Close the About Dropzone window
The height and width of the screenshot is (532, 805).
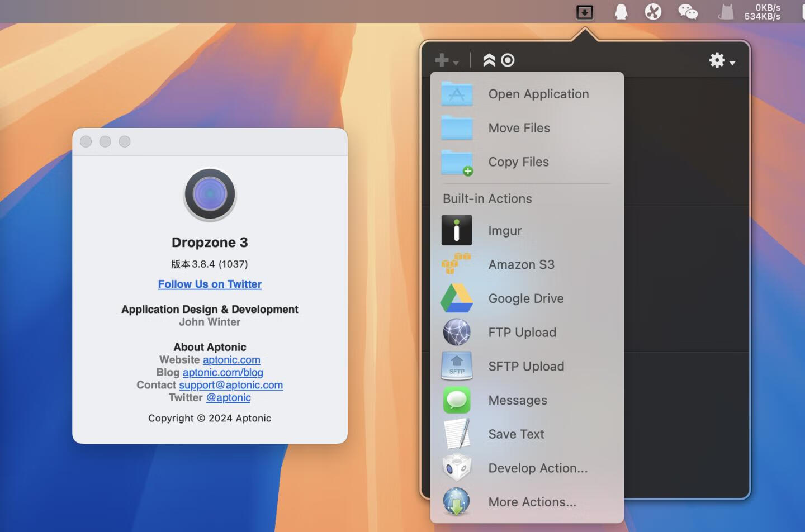point(86,141)
